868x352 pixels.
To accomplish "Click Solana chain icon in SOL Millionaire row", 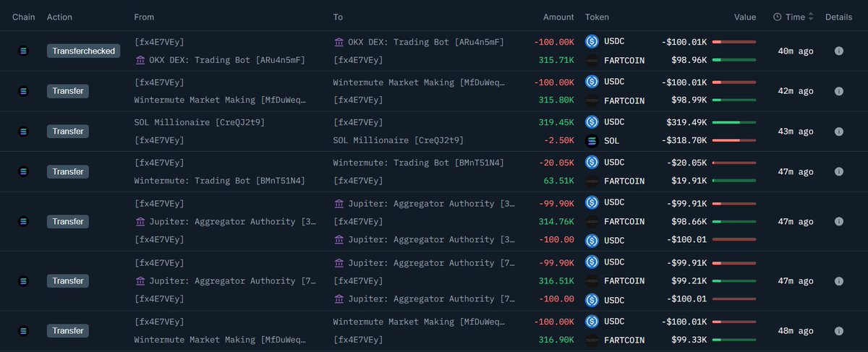I will pyautogui.click(x=22, y=132).
